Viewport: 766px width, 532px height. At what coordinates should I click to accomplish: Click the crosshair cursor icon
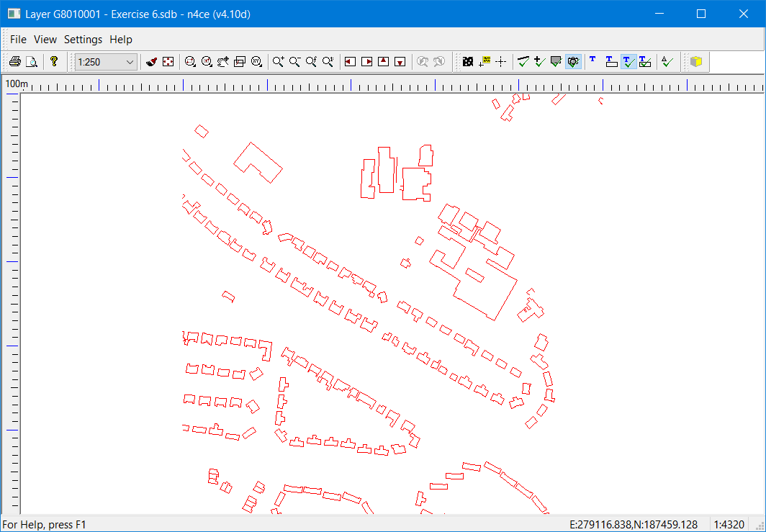[501, 62]
